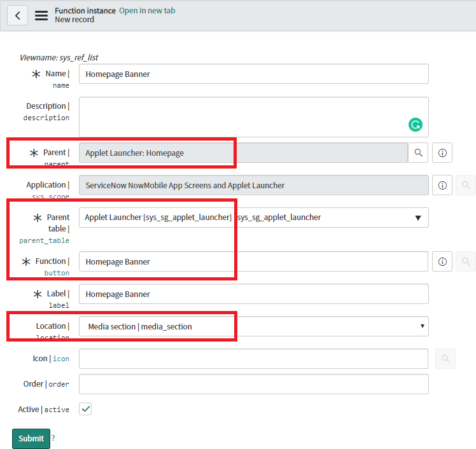Image resolution: width=476 pixels, height=449 pixels.
Task: Toggle the Active checkbox
Action: (85, 410)
